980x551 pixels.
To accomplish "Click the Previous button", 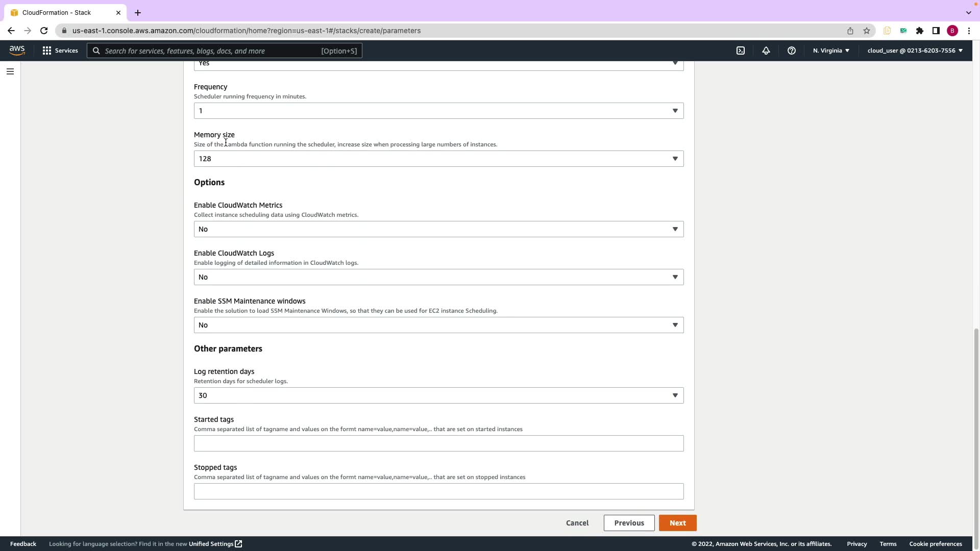I will coord(629,523).
